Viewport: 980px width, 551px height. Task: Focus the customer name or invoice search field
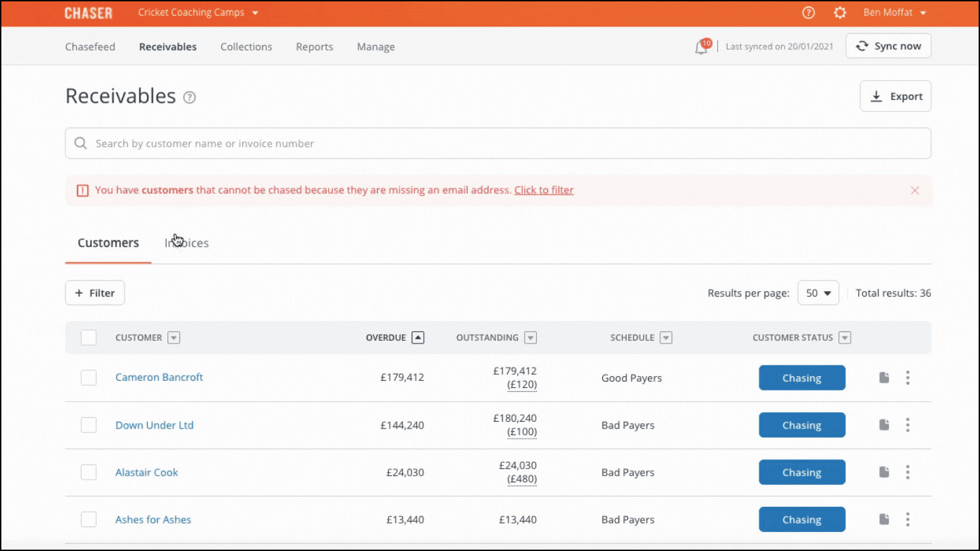point(498,144)
